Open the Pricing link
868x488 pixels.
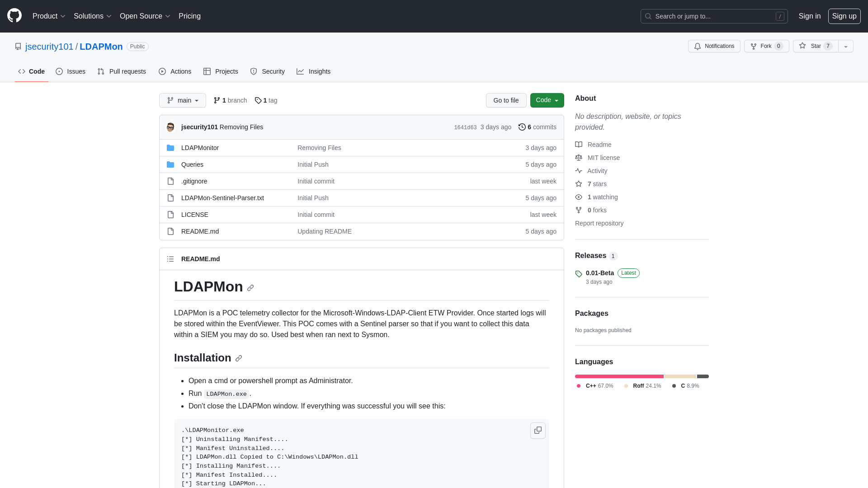189,16
